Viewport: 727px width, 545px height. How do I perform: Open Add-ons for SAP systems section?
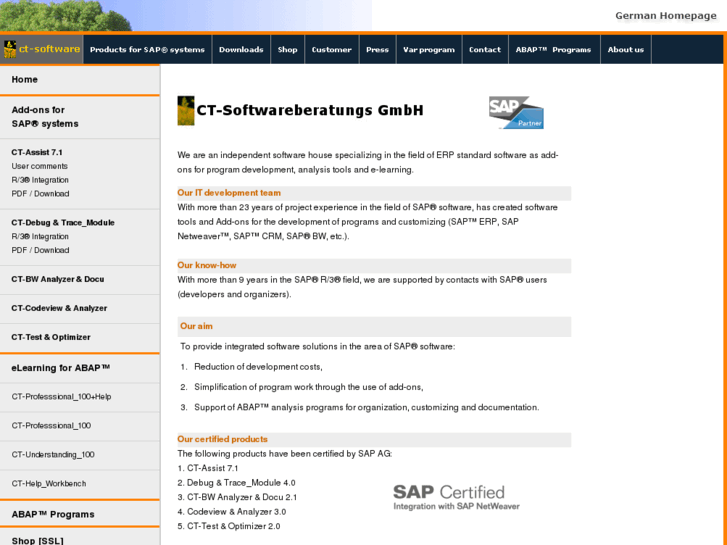(x=45, y=117)
